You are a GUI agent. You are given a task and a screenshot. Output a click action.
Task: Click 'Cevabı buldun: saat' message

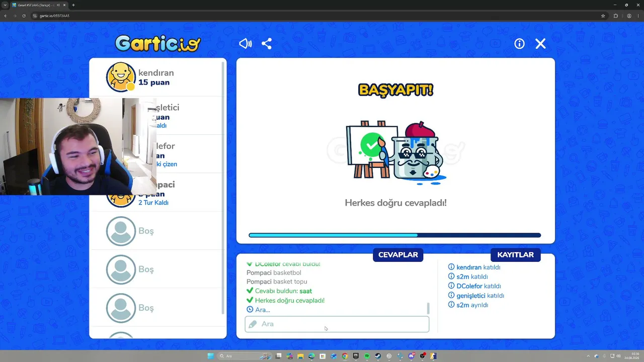tap(279, 291)
